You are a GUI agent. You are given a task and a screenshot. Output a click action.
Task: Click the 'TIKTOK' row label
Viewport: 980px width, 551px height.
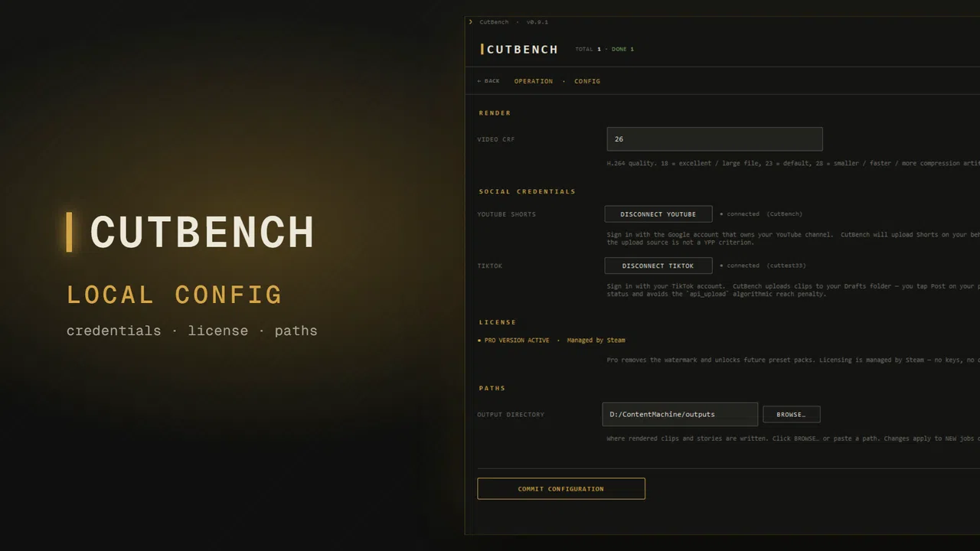click(x=489, y=266)
